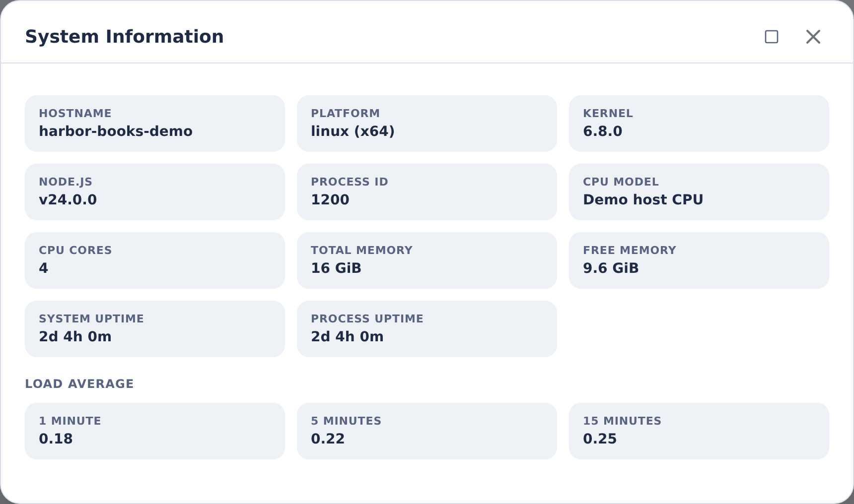The image size is (854, 504).
Task: Select the Process Uptime card
Action: [427, 329]
